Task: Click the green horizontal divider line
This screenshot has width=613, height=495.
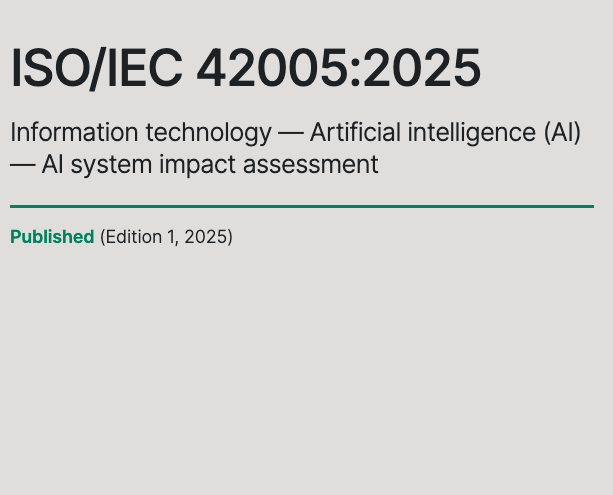Action: coord(302,206)
